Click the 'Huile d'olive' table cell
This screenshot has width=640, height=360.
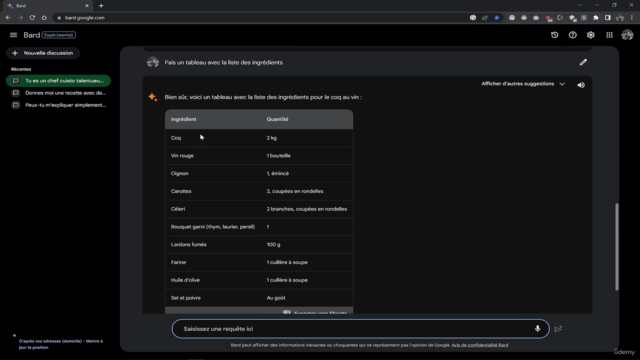185,280
